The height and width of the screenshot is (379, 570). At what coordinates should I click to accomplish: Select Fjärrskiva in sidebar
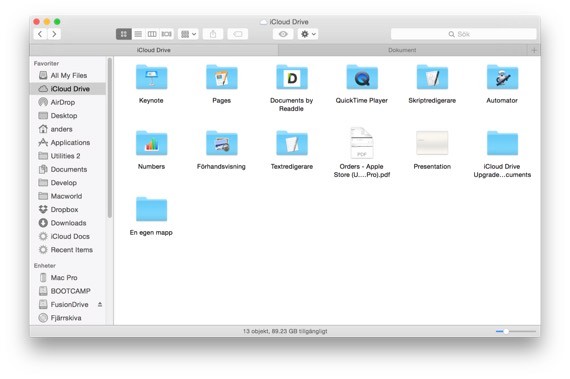click(68, 318)
